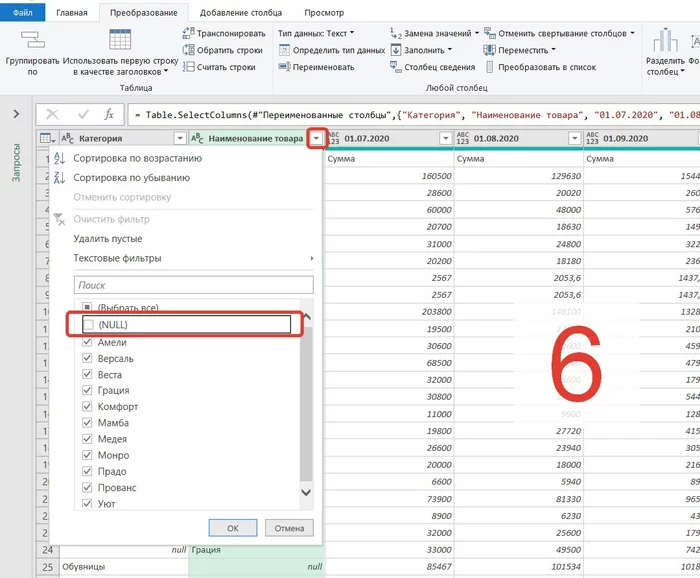This screenshot has width=700, height=578.
Task: Click the table menu icon in grid corner
Action: coord(47,138)
